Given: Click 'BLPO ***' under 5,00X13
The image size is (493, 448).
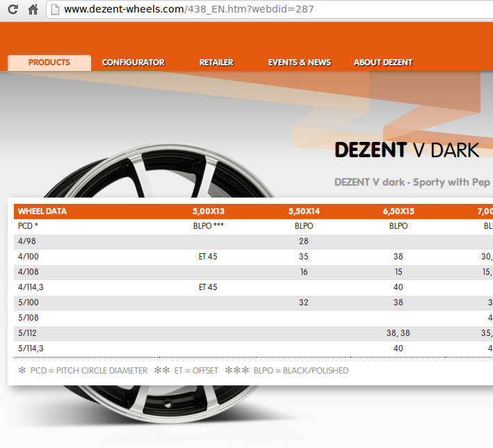Looking at the screenshot, I should coord(209,226).
